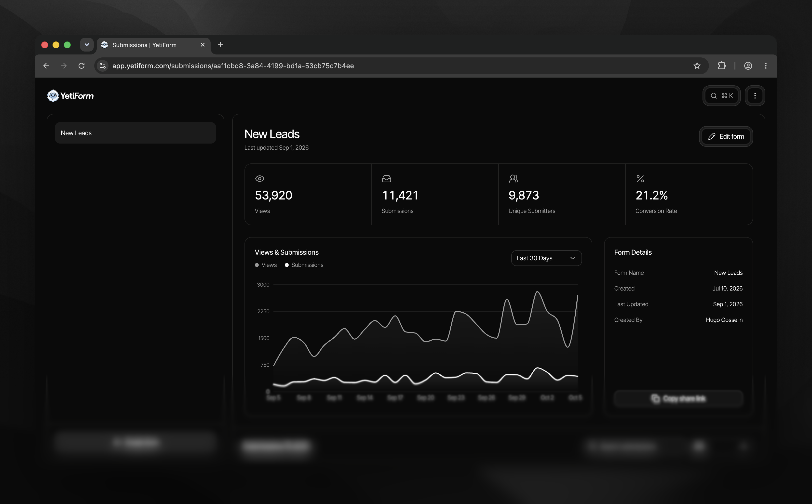Select the Submissions | YetiForm tab

(153, 45)
